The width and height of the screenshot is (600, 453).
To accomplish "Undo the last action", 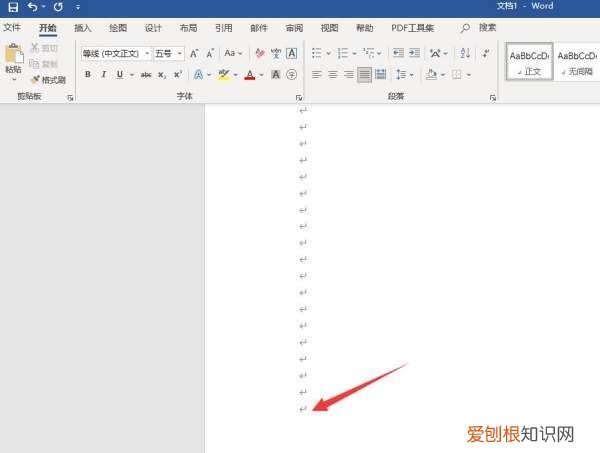I will tap(33, 7).
